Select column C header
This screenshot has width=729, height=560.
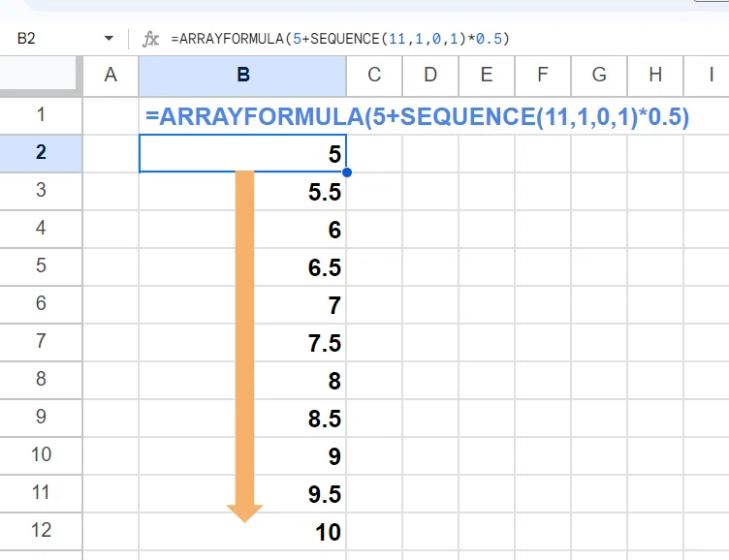[374, 76]
